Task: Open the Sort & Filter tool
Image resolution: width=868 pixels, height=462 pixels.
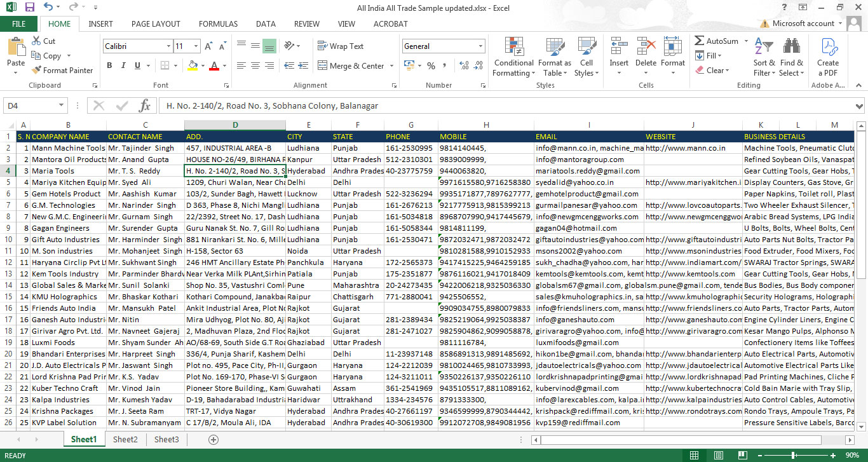Action: 764,57
